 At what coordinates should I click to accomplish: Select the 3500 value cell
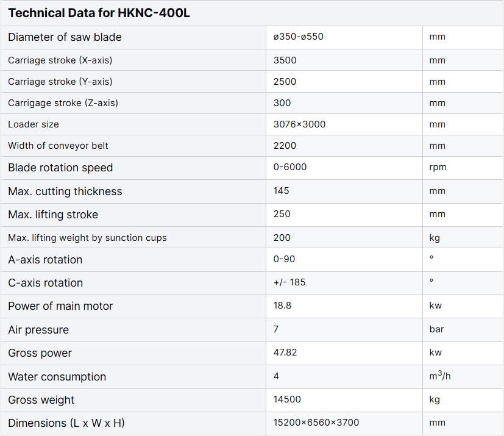pos(285,60)
